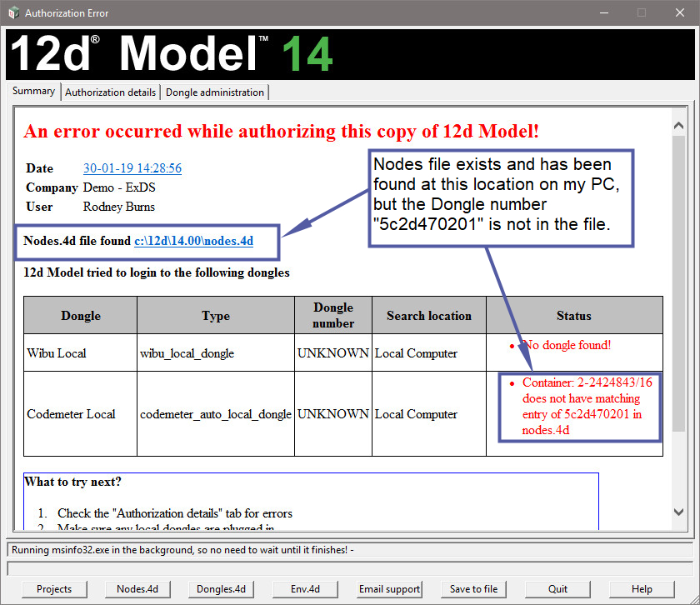Click the scroll up arrow of summary pane

coord(678,126)
